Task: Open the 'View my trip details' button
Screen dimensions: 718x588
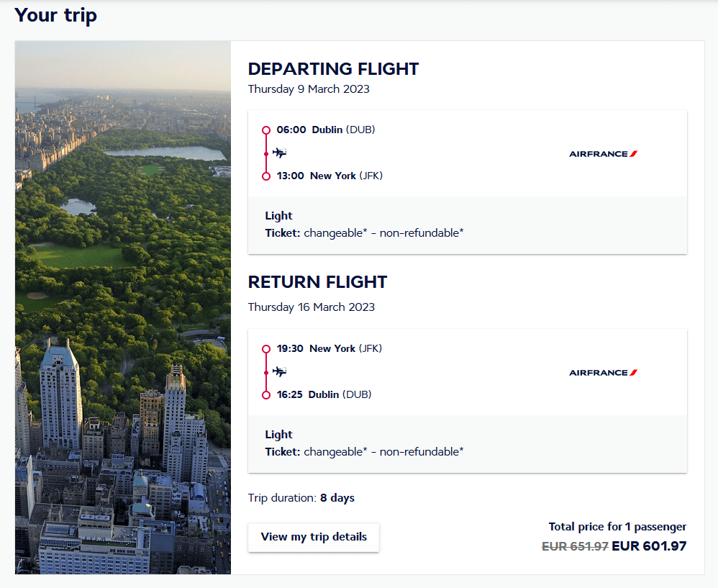Action: pyautogui.click(x=313, y=537)
